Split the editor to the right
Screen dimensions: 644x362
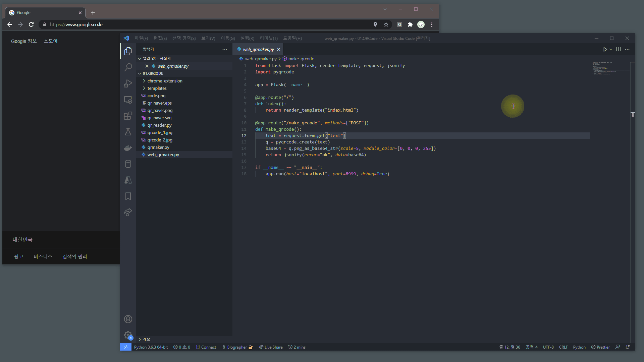click(619, 49)
